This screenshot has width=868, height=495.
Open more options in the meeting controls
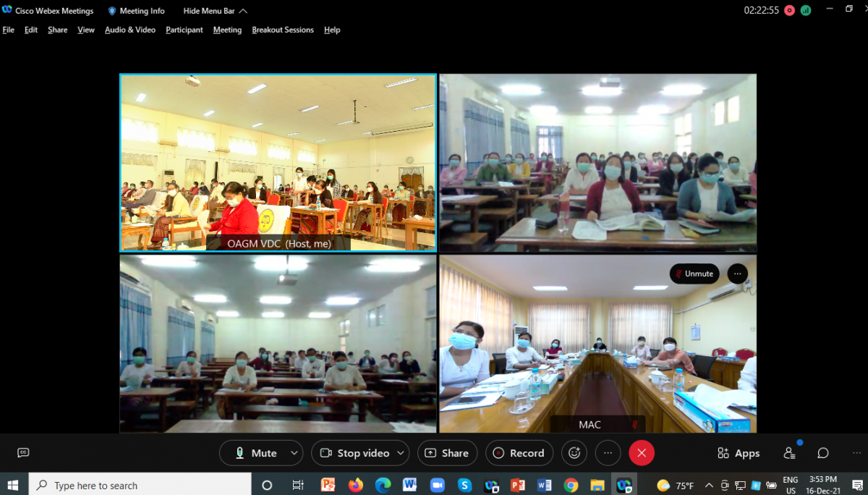point(608,453)
